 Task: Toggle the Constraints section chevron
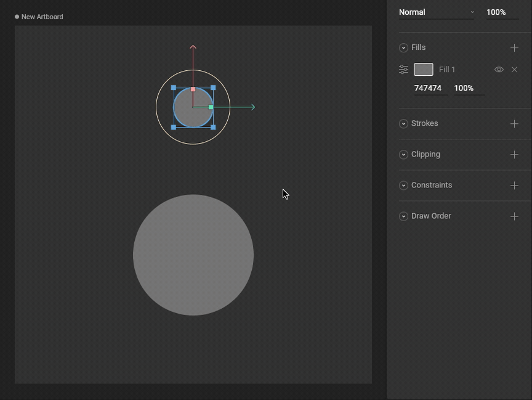[x=403, y=186]
